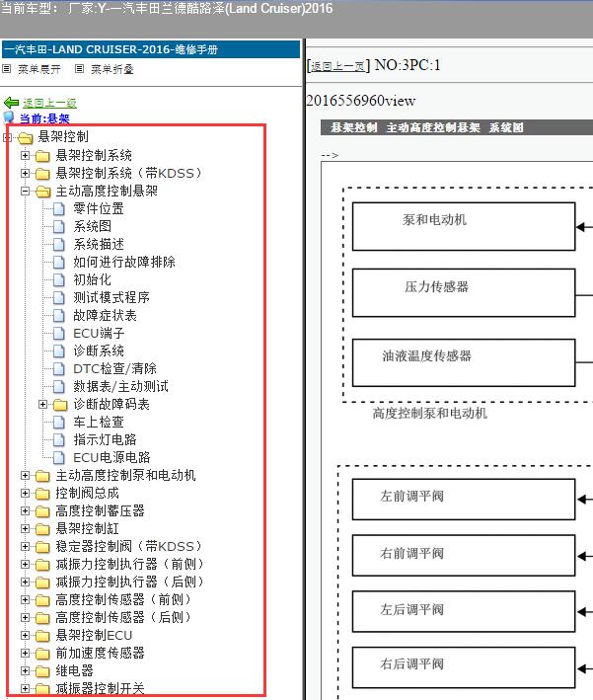Viewport: 593px width, 700px height.
Task: Expand the 主动高度控制泵和电动机 node
Action: 25,476
